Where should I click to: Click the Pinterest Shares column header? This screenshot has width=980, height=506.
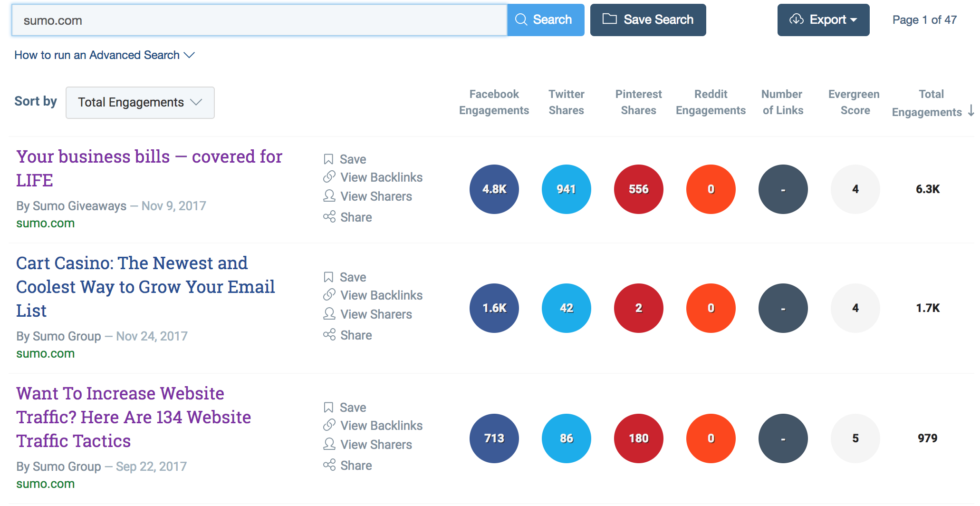point(638,102)
